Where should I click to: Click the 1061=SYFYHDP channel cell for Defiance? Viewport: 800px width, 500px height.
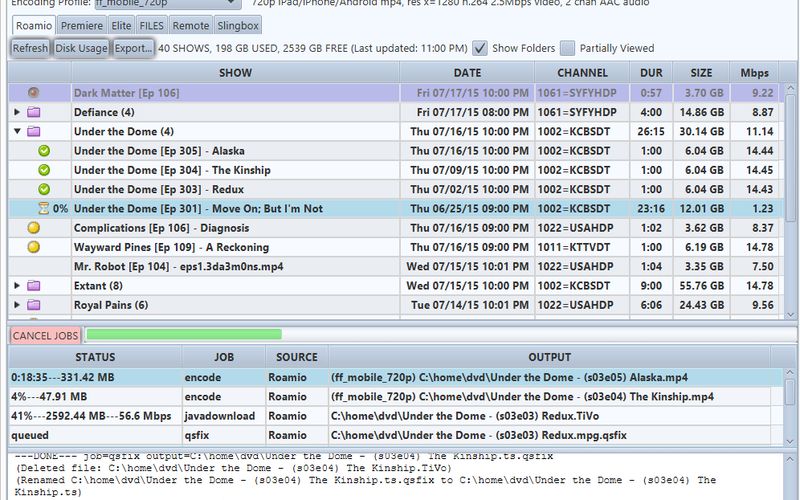[582, 112]
